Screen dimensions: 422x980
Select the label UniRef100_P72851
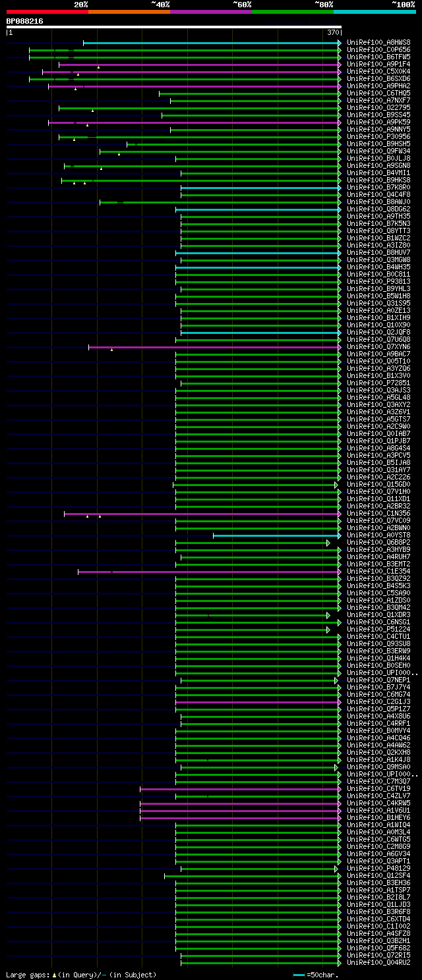coord(378,383)
